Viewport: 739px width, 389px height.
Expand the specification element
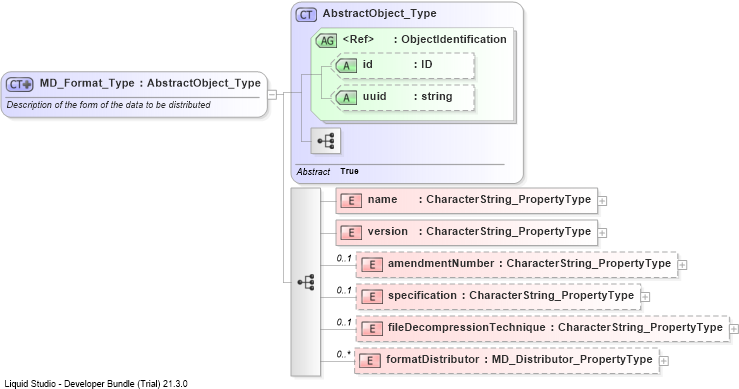[646, 297]
